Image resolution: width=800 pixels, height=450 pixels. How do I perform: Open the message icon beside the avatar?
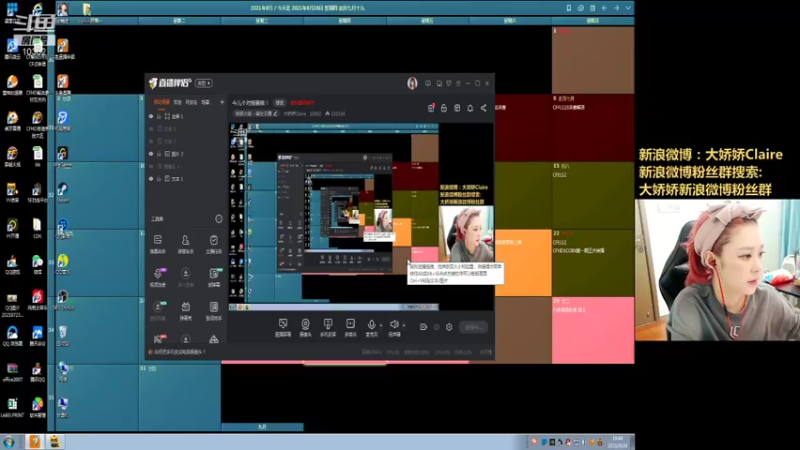pyautogui.click(x=428, y=83)
